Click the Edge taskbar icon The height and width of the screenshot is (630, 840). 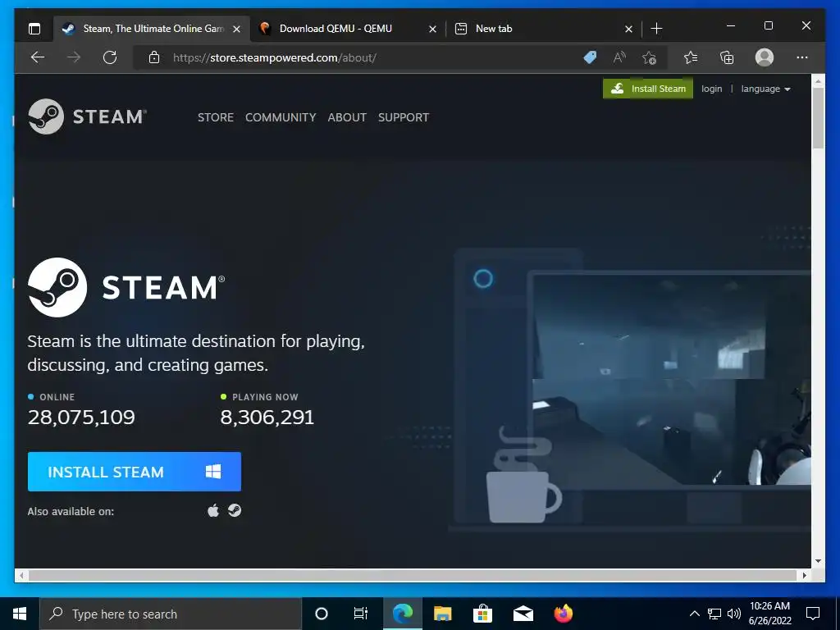click(402, 614)
